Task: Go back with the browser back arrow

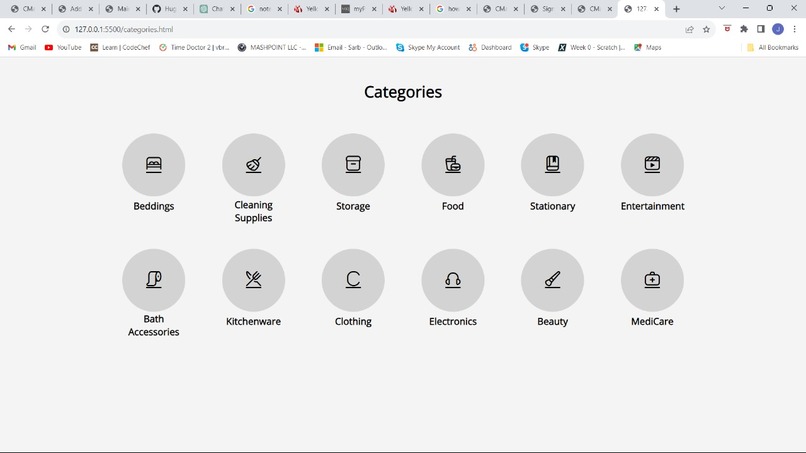Action: pos(11,29)
